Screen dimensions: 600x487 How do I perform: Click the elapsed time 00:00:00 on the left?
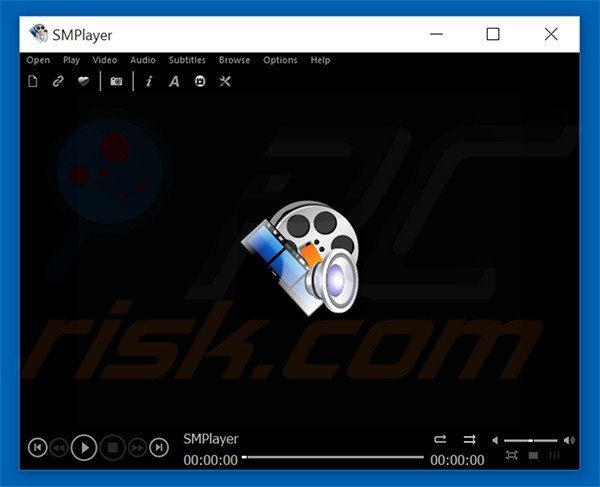tap(210, 460)
